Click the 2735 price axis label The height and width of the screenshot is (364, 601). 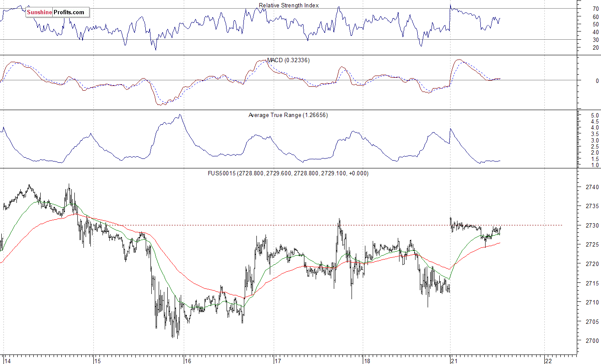592,206
